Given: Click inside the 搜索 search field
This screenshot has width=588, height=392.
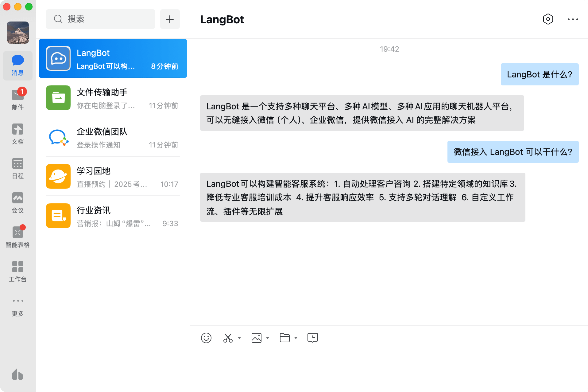Looking at the screenshot, I should (x=100, y=19).
